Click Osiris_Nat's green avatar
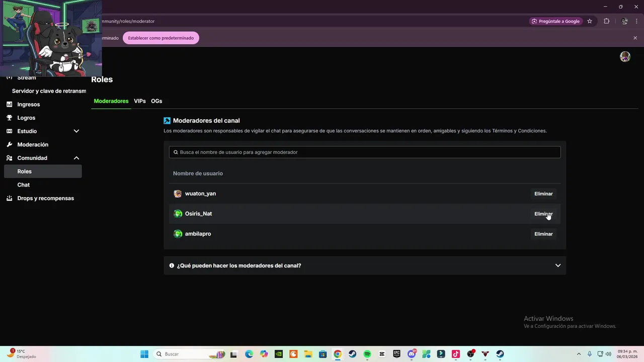Viewport: 644px width, 362px height. (178, 214)
